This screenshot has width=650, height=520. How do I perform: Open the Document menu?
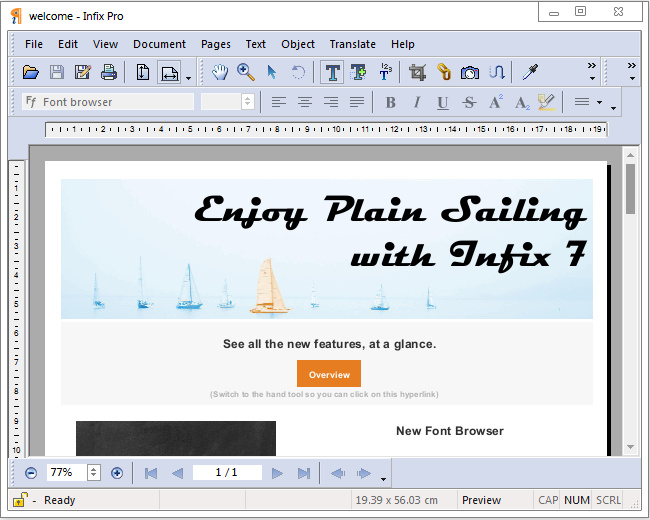159,44
